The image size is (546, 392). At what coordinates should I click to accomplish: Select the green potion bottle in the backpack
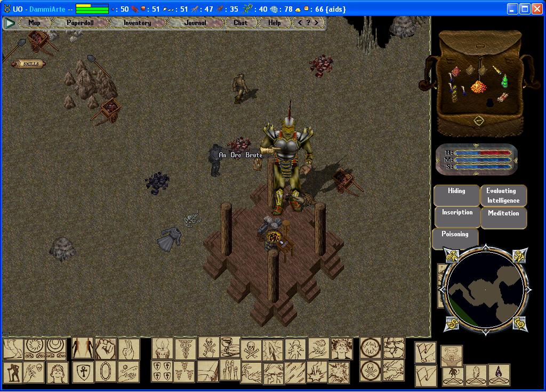tap(504, 82)
